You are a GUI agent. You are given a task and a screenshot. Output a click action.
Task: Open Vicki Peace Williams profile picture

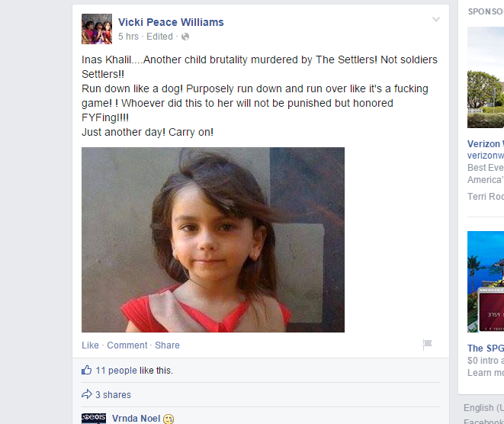click(97, 29)
